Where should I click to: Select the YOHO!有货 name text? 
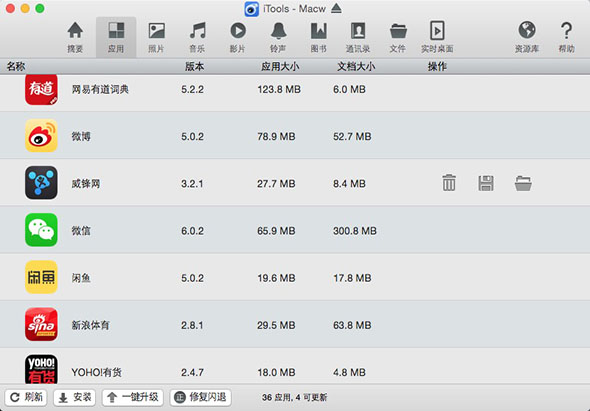(96, 373)
